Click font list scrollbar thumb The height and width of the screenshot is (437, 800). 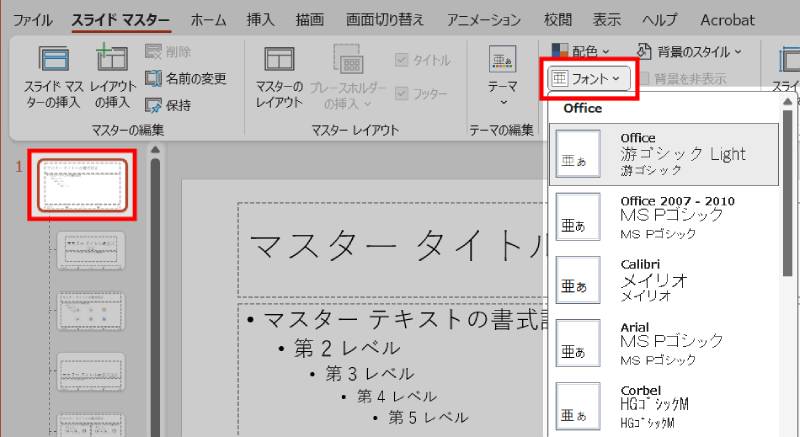(x=788, y=194)
